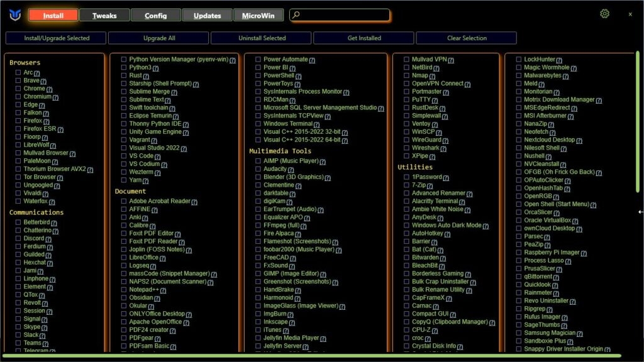Open the Tweaks tab
Screen dimensions: 644x362
(x=104, y=16)
